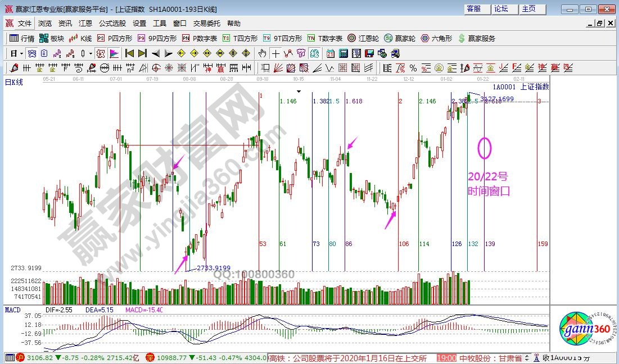The image size is (619, 364).
Task: Select the percent (%) drawing tool
Action: [x=413, y=68]
